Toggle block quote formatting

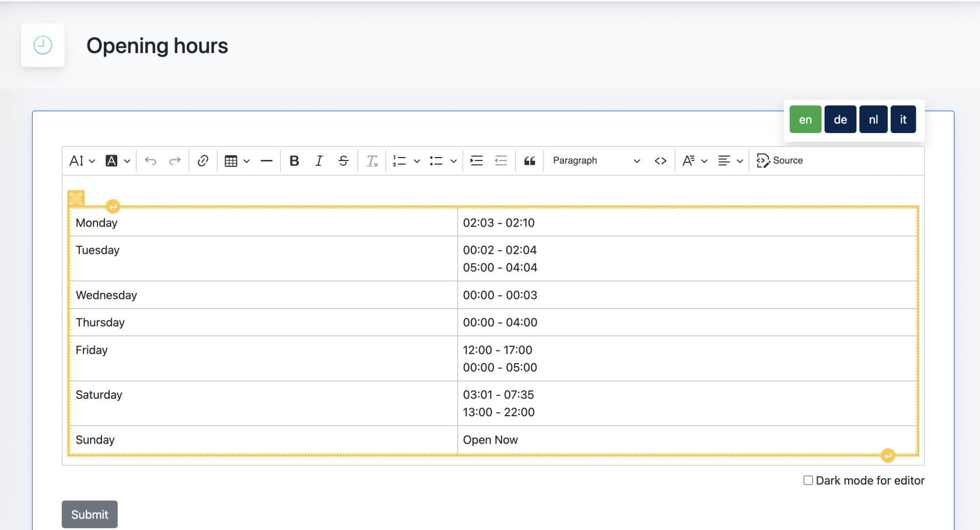click(530, 161)
